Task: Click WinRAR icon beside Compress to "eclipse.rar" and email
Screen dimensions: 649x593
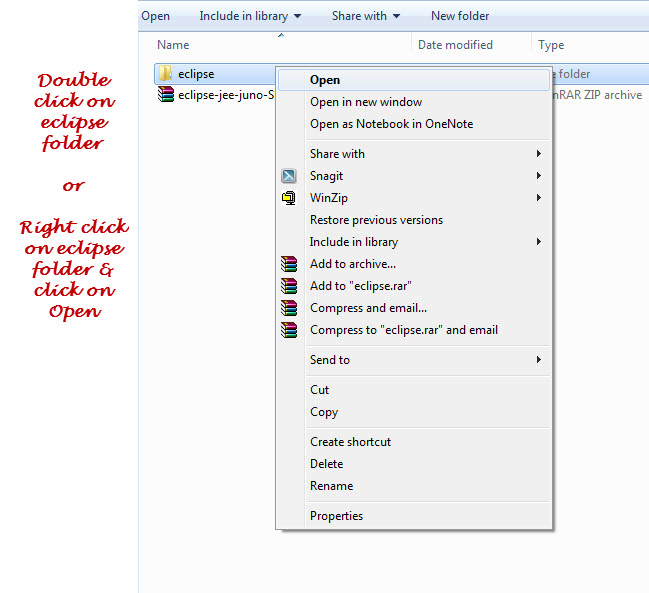Action: click(289, 330)
